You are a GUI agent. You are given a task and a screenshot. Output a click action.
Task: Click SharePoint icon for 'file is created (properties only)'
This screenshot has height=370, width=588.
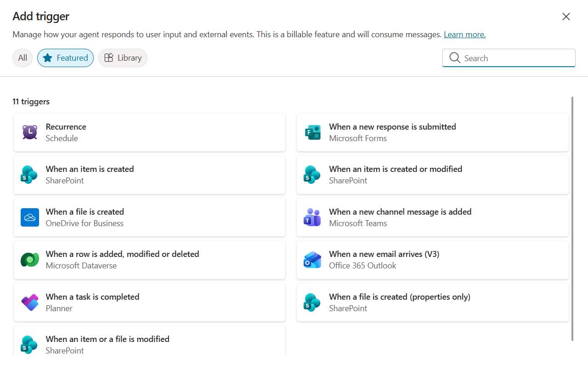pos(312,302)
